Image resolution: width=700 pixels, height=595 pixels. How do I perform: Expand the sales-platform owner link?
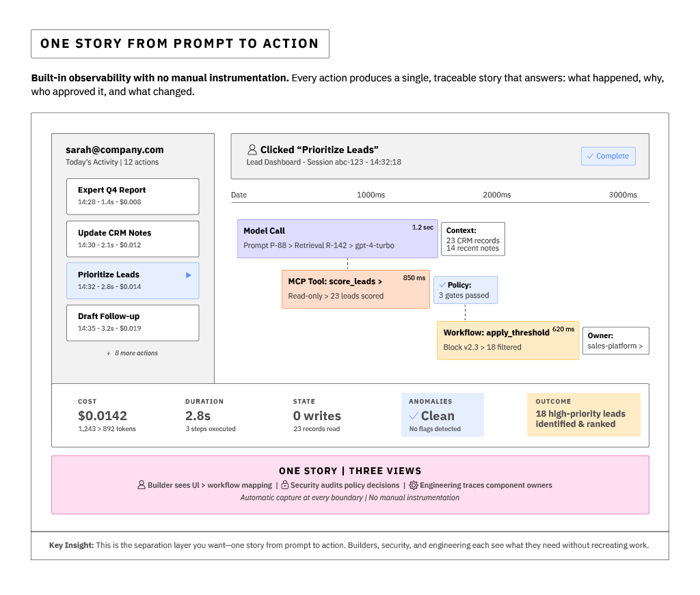[x=615, y=346]
